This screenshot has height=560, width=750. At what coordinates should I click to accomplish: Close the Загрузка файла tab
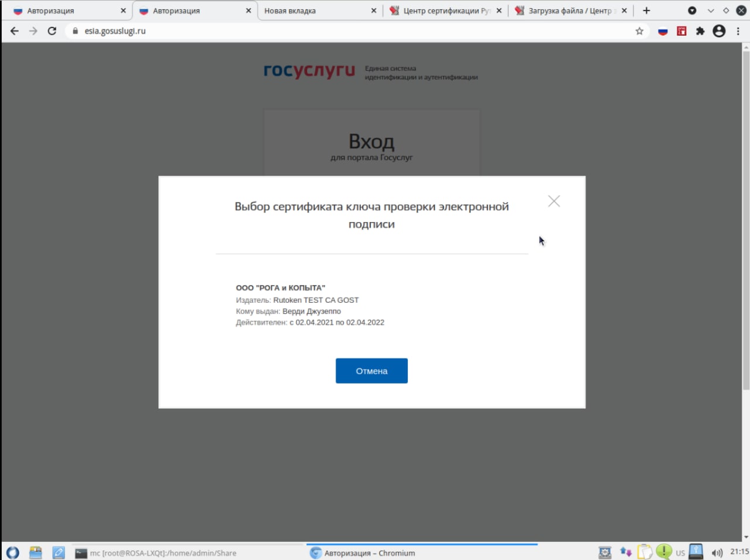coord(625,11)
